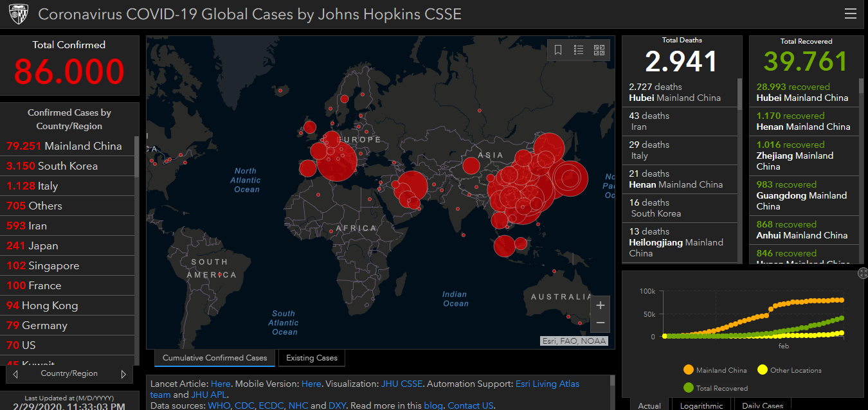Click Henan row with 1.170 recovered

(804, 121)
